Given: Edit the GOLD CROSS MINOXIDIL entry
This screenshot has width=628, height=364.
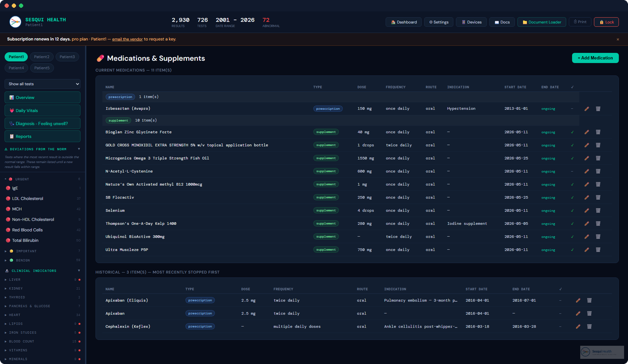Looking at the screenshot, I should click(587, 145).
